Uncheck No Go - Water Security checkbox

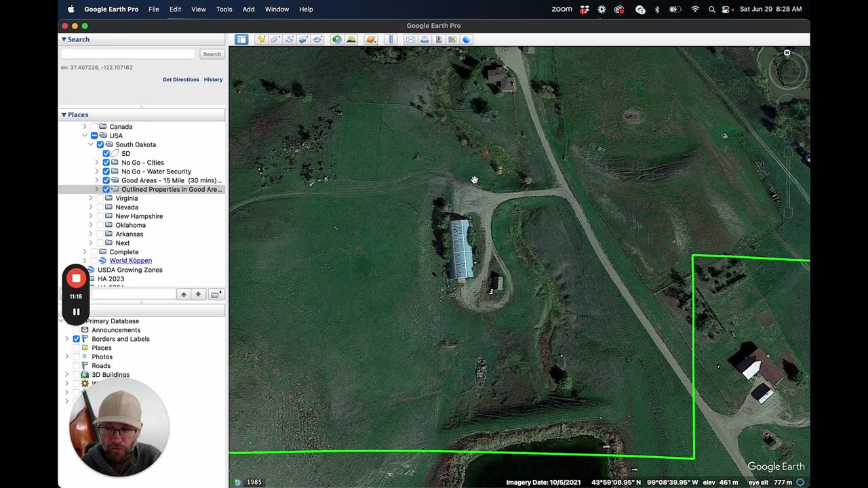pos(106,171)
